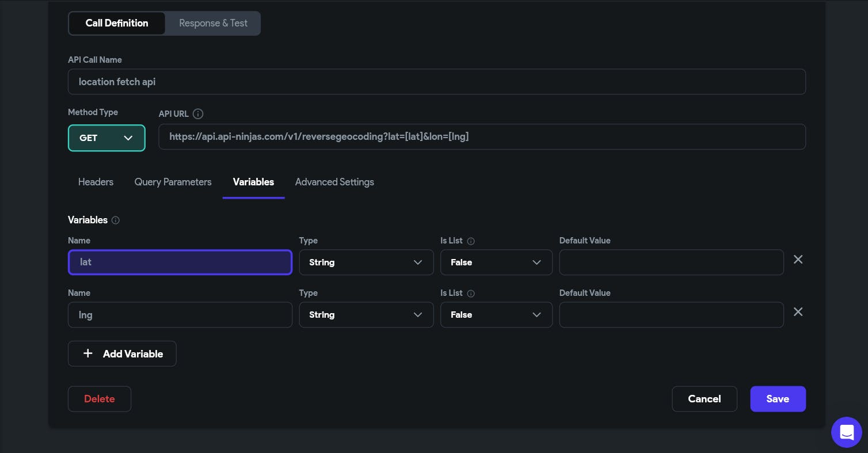Click the Variables section info icon

coord(116,220)
